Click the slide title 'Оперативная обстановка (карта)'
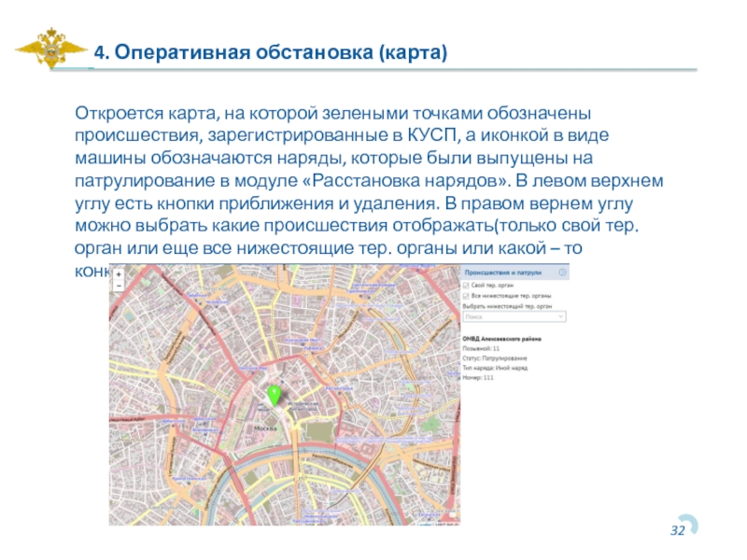Image resolution: width=747 pixels, height=560 pixels. pos(281,52)
